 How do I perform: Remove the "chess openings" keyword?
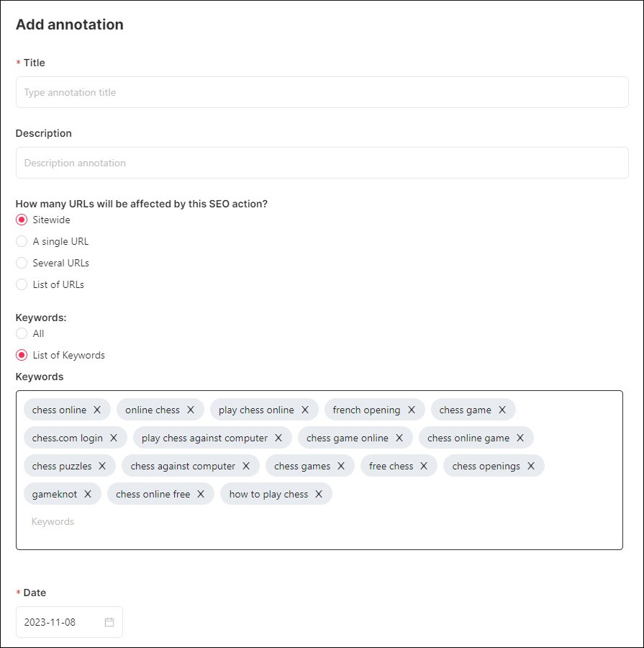tap(531, 466)
